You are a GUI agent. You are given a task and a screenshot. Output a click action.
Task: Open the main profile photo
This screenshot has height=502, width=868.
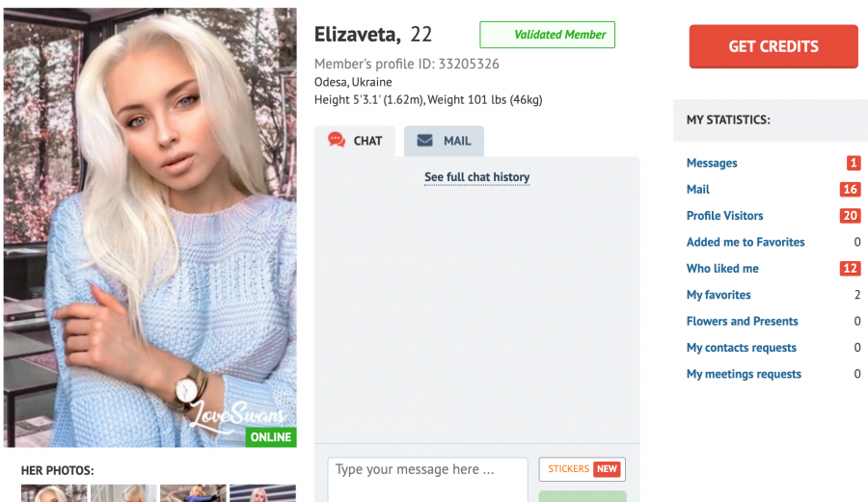[x=150, y=227]
